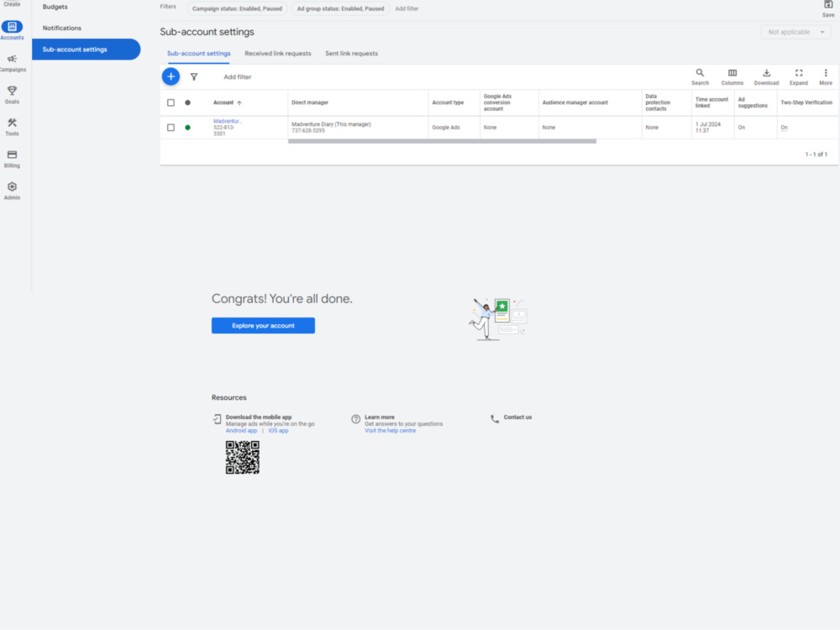Image resolution: width=840 pixels, height=630 pixels.
Task: Open Budgets in the side menu
Action: [x=55, y=7]
